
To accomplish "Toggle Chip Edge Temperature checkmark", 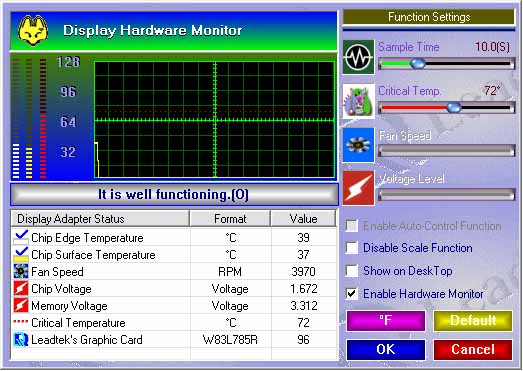I will coord(21,238).
